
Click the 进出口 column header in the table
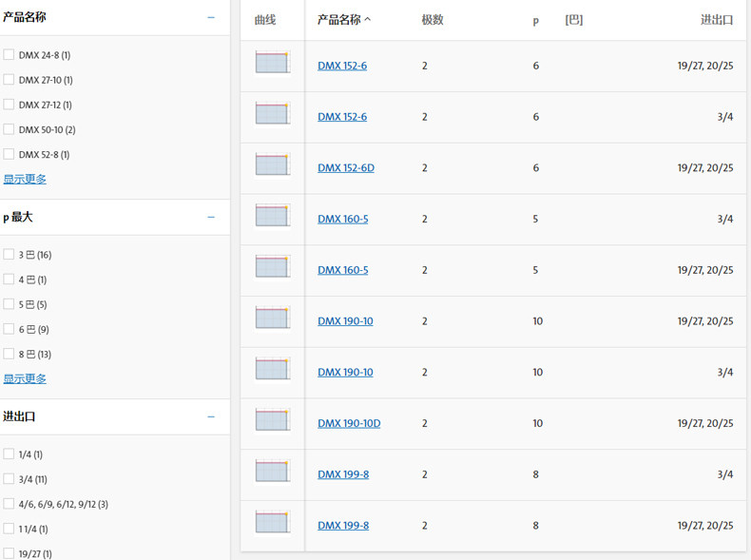pyautogui.click(x=717, y=20)
